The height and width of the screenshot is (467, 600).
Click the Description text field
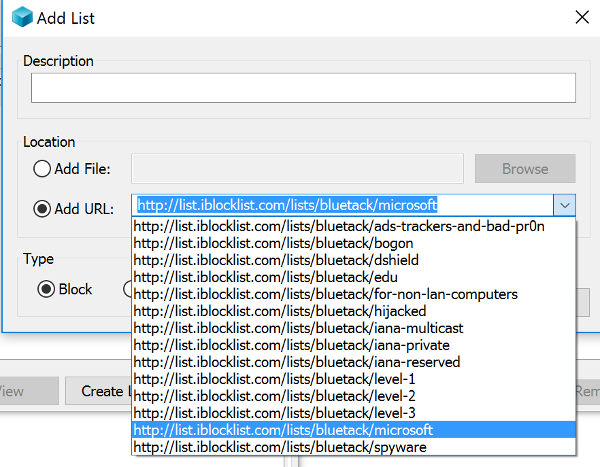[x=303, y=89]
